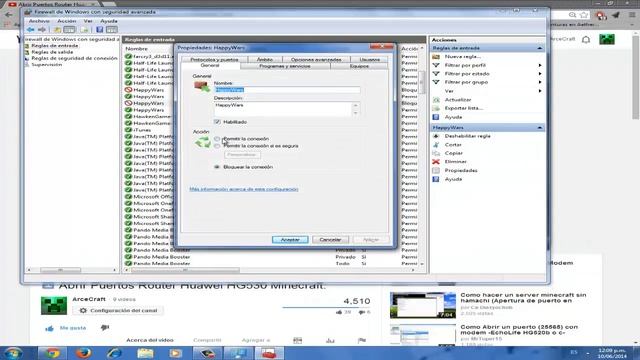This screenshot has height=360, width=640.
Task: Switch to Usuarios tab
Action: 370,60
